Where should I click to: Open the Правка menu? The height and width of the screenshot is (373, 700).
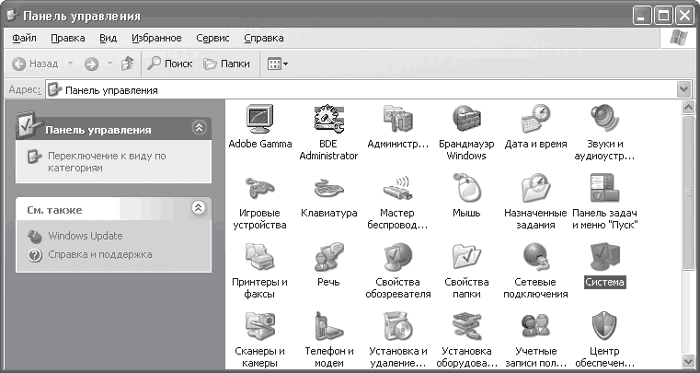coord(68,38)
